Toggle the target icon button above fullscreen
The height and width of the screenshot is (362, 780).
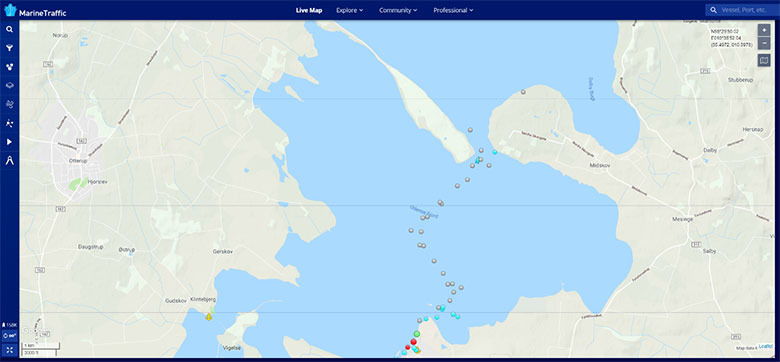click(9, 336)
